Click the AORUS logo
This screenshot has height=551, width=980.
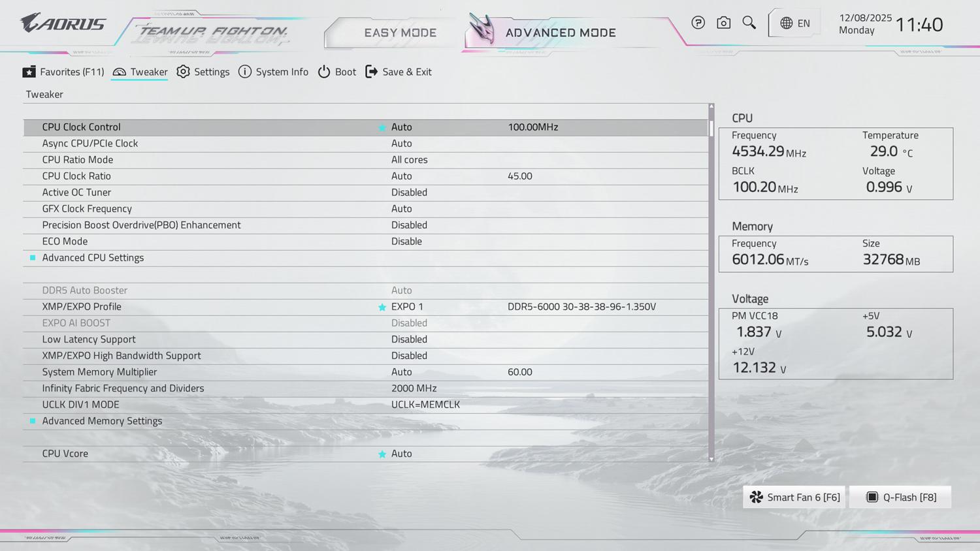(x=63, y=24)
